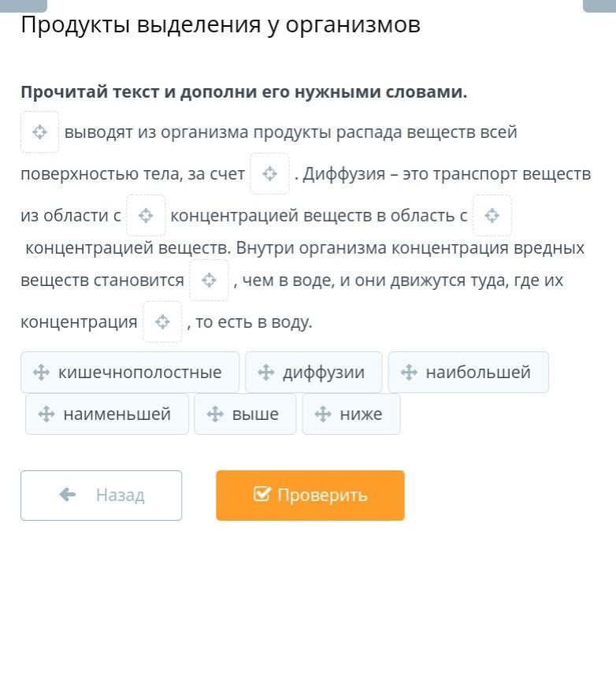Screen dimensions: 616x698
Task: Select the word chip 'ниже'
Action: (x=351, y=414)
